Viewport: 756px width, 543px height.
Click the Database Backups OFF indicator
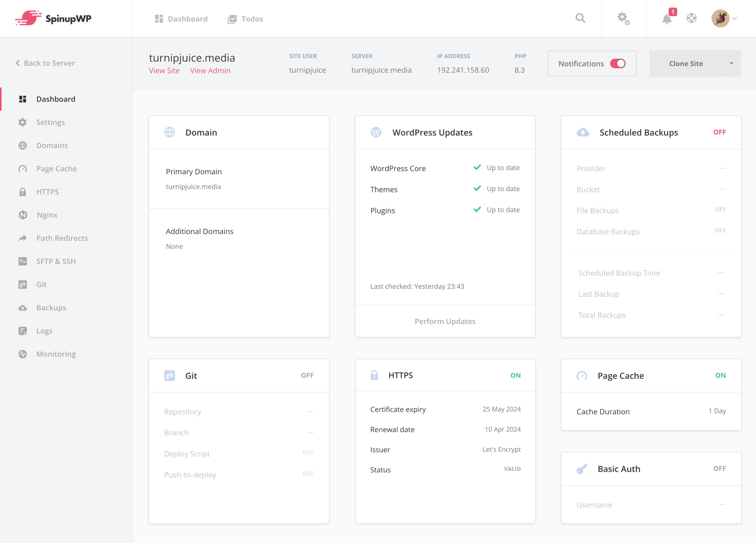[x=720, y=230]
